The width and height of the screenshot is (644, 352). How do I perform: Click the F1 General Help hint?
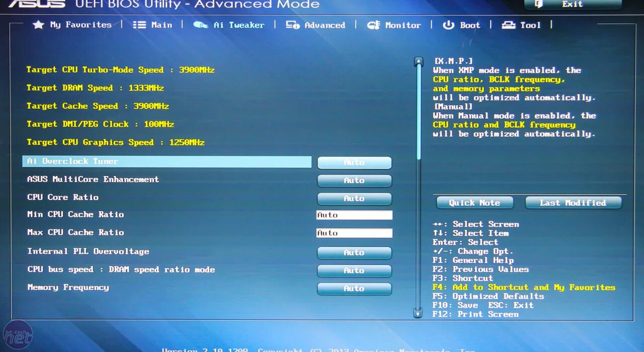(x=473, y=260)
